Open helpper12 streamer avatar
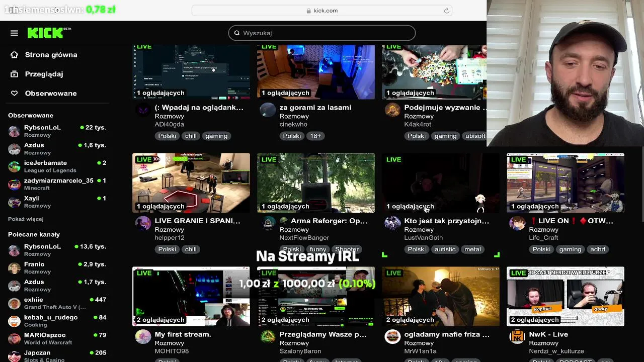The width and height of the screenshot is (644, 362). [x=143, y=223]
